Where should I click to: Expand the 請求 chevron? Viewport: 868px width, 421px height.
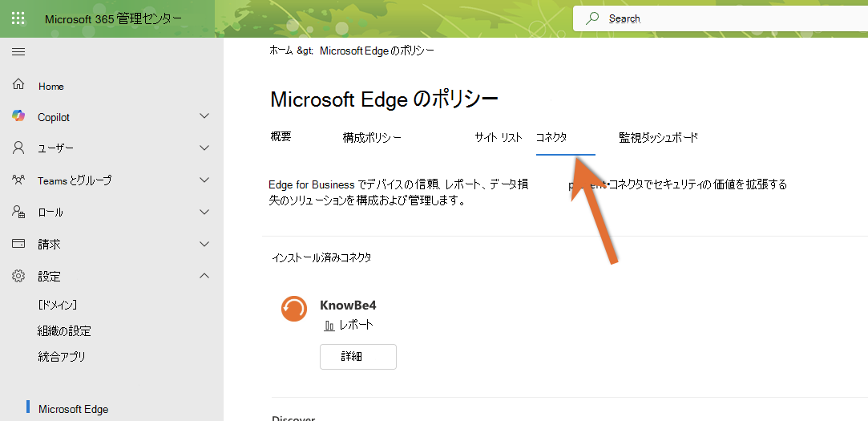pyautogui.click(x=204, y=244)
